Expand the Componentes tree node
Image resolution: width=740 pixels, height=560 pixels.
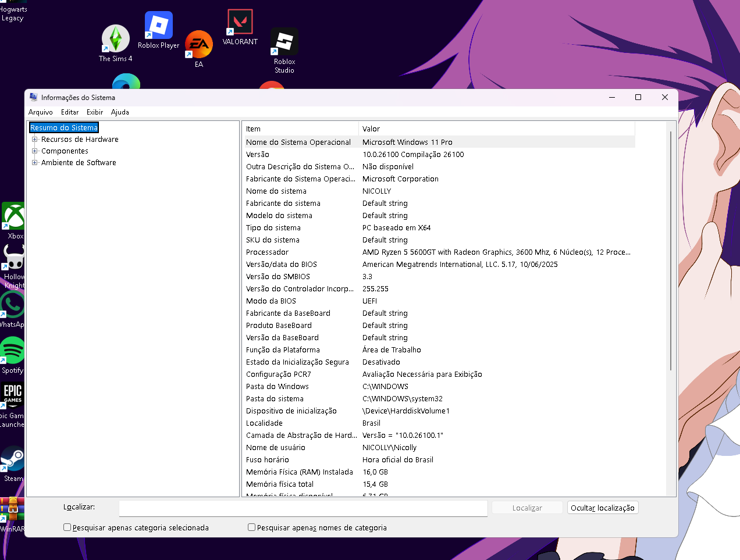click(x=35, y=151)
